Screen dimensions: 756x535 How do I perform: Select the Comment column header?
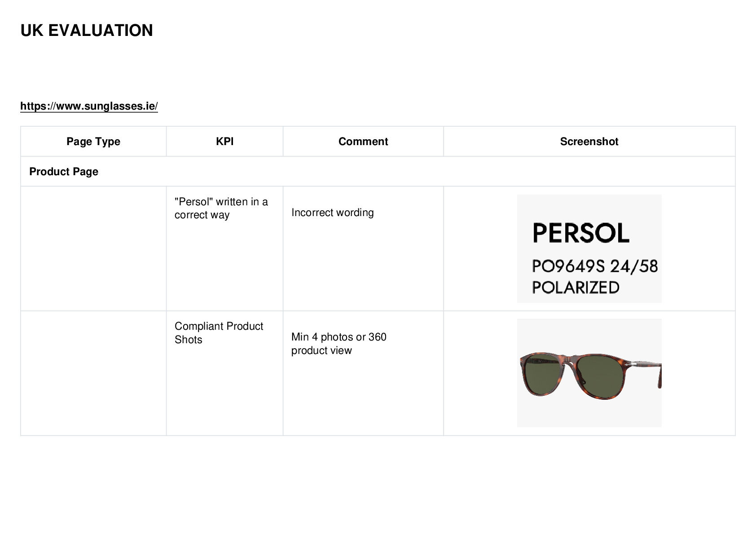point(363,141)
